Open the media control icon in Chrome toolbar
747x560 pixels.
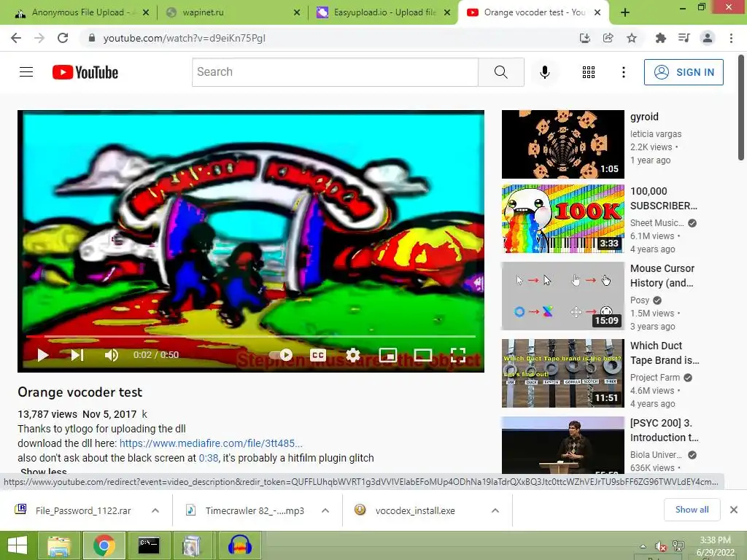tap(684, 38)
